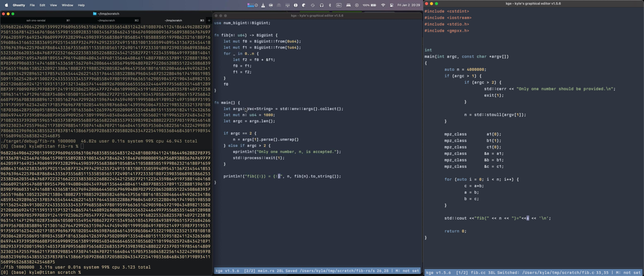
Task: Add a new terminal tab with plus button
Action: [x=209, y=21]
